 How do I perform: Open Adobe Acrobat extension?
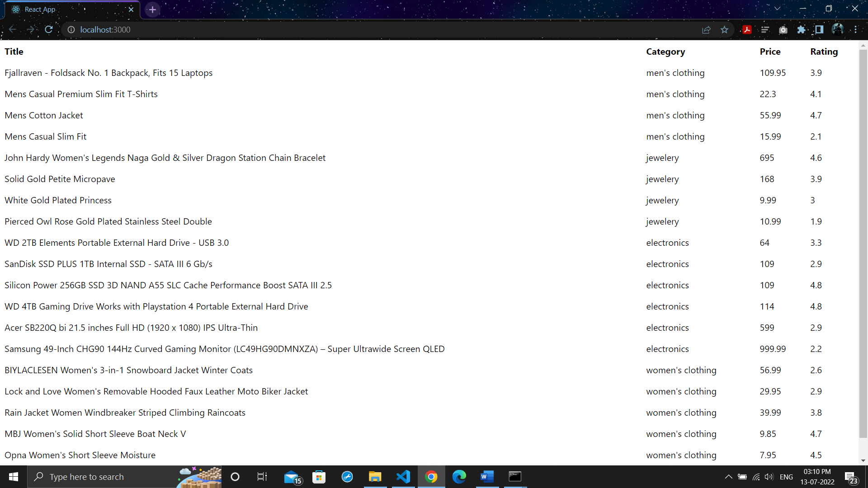coord(747,30)
